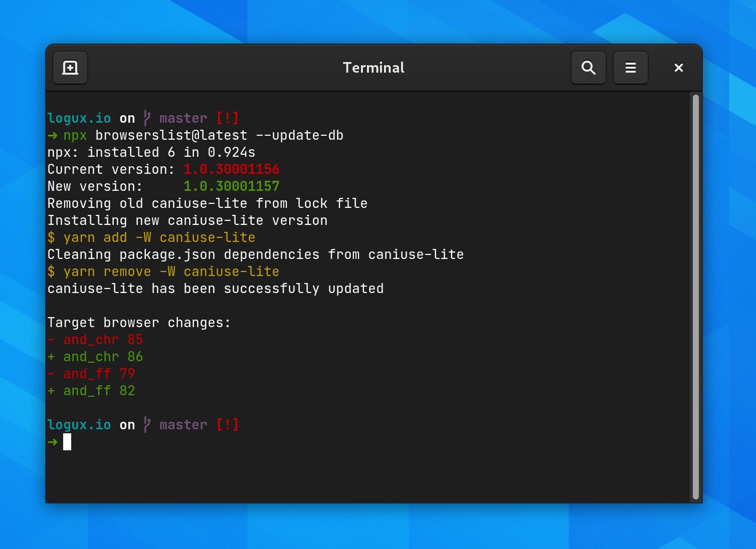Screen dimensions: 756x549
Task: Click the new version 1.0.30001157
Action: (x=231, y=186)
